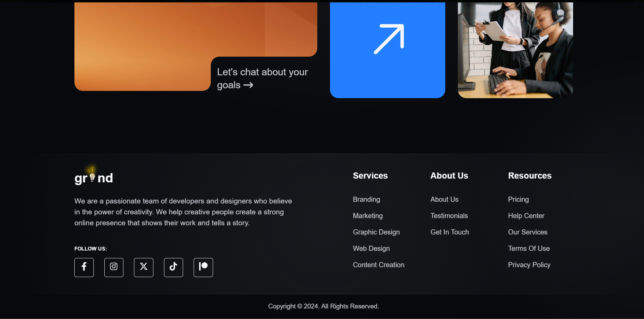This screenshot has width=644, height=319.
Task: Click "Let's chat about your goals" link
Action: click(x=262, y=78)
